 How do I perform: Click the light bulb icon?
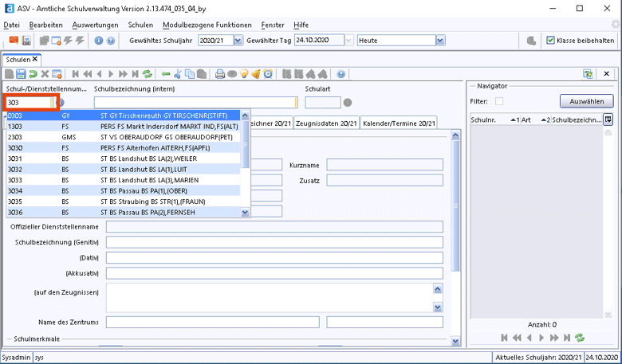tap(244, 74)
